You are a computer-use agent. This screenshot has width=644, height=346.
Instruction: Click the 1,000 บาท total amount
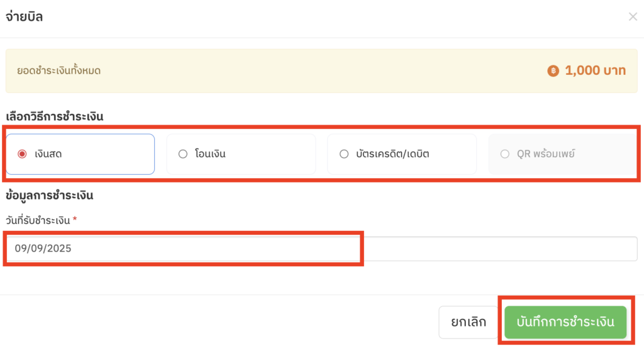(x=595, y=70)
